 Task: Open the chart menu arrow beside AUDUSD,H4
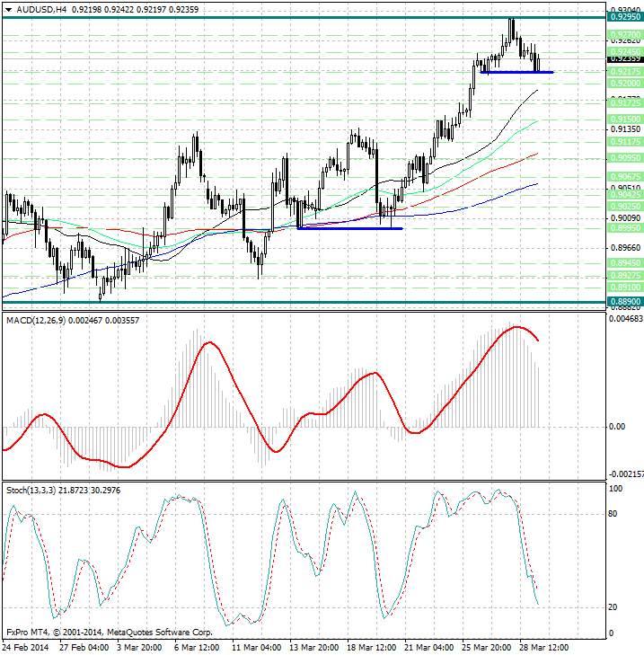click(x=8, y=10)
